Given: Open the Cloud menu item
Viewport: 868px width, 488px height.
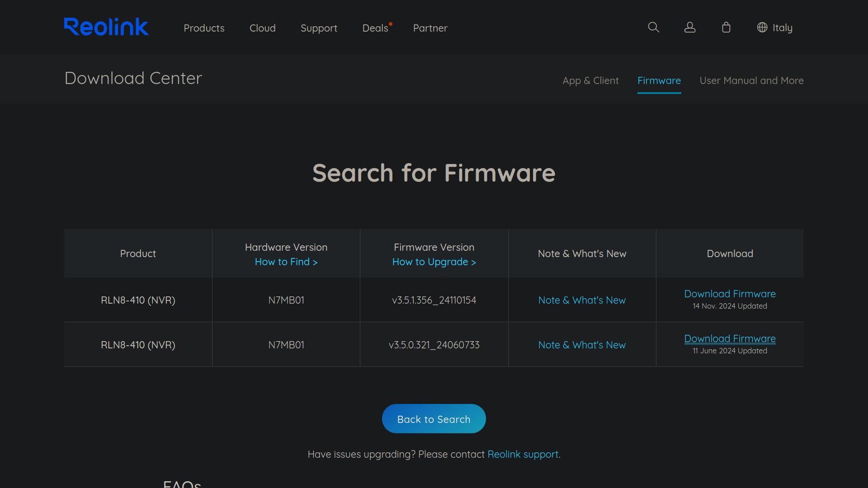Looking at the screenshot, I should [x=262, y=28].
